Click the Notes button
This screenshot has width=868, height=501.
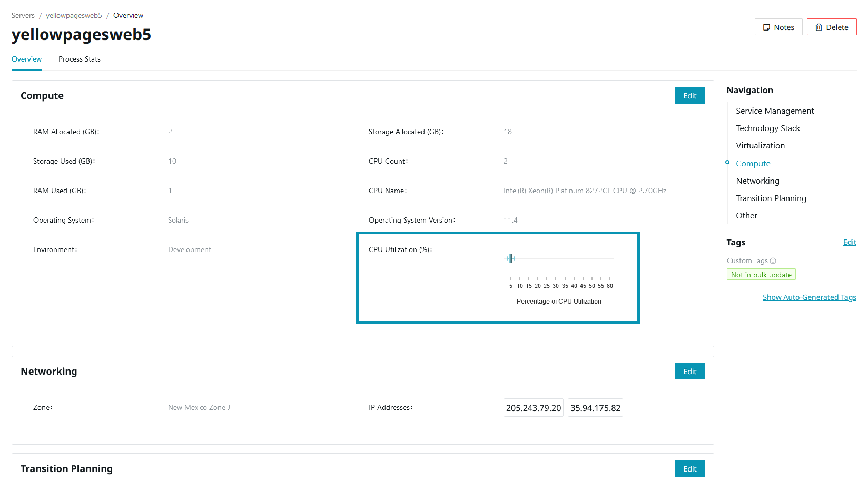[x=778, y=27]
